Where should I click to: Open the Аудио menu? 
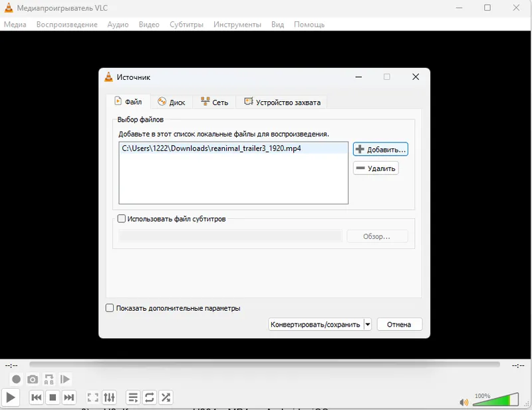click(x=118, y=25)
